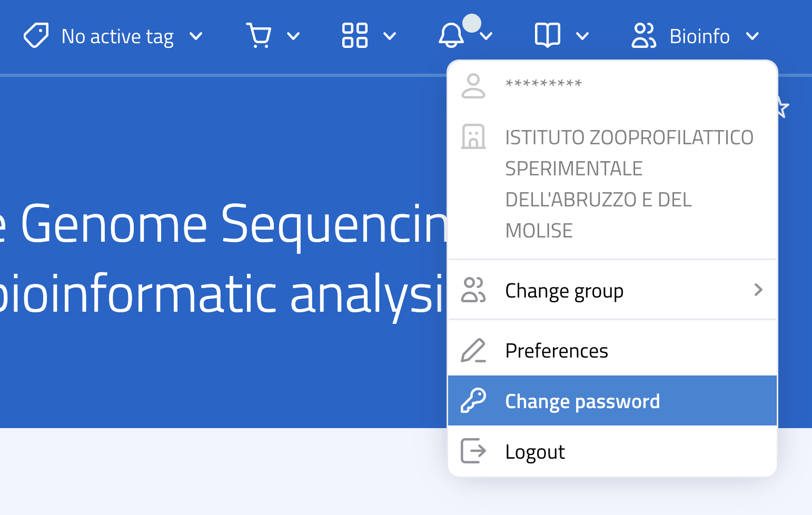Toggle the notification badge on the bell

(471, 23)
